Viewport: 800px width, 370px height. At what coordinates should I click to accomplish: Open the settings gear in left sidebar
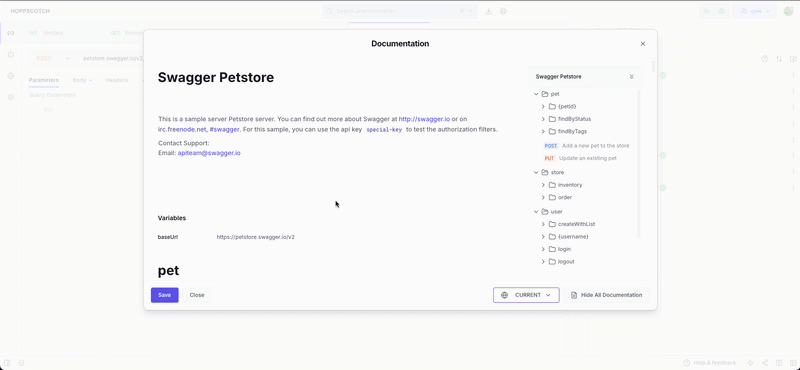pyautogui.click(x=11, y=97)
